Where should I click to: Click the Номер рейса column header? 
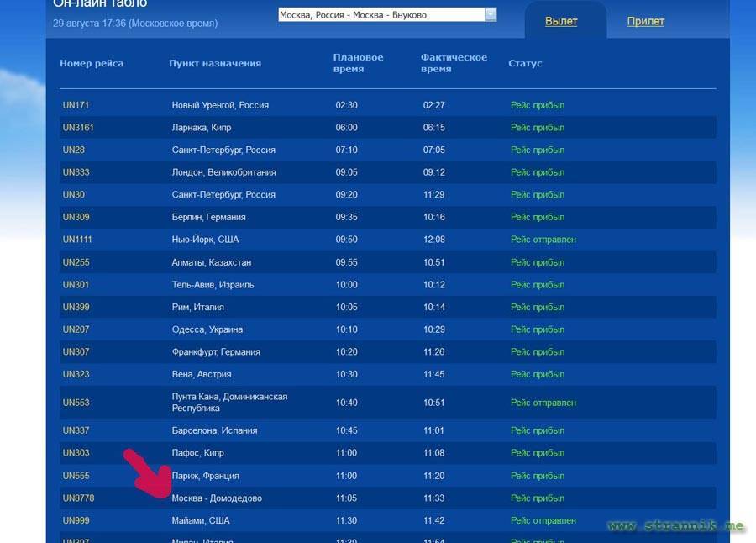click(92, 63)
